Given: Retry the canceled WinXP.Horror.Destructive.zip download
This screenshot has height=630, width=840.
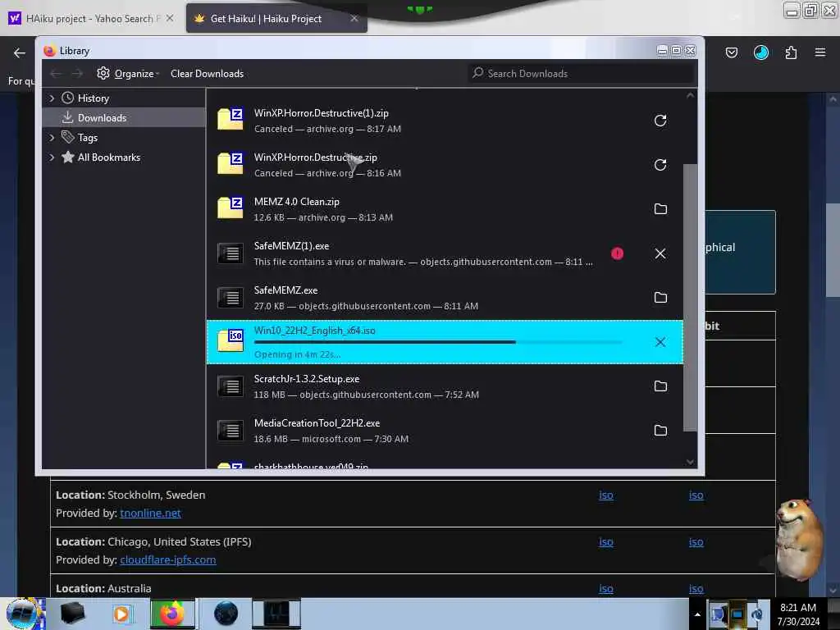Looking at the screenshot, I should click(x=660, y=164).
